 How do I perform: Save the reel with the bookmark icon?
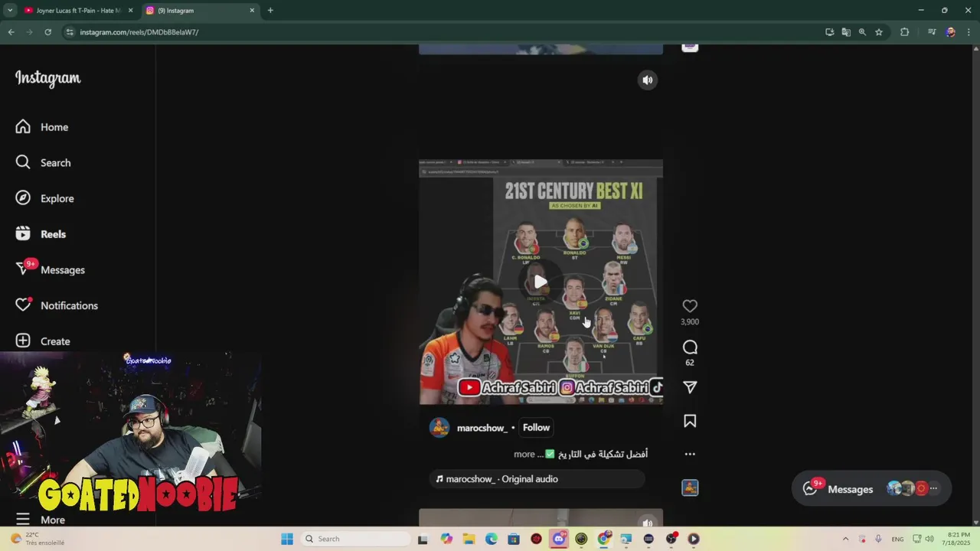[690, 421]
